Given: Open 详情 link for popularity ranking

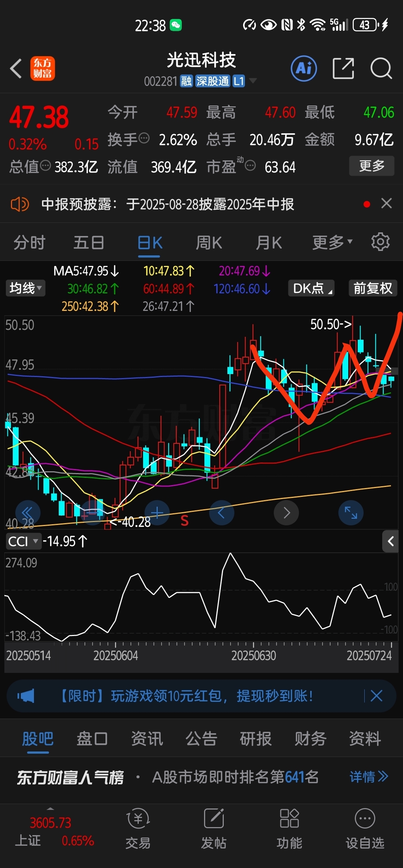Looking at the screenshot, I should point(369,777).
